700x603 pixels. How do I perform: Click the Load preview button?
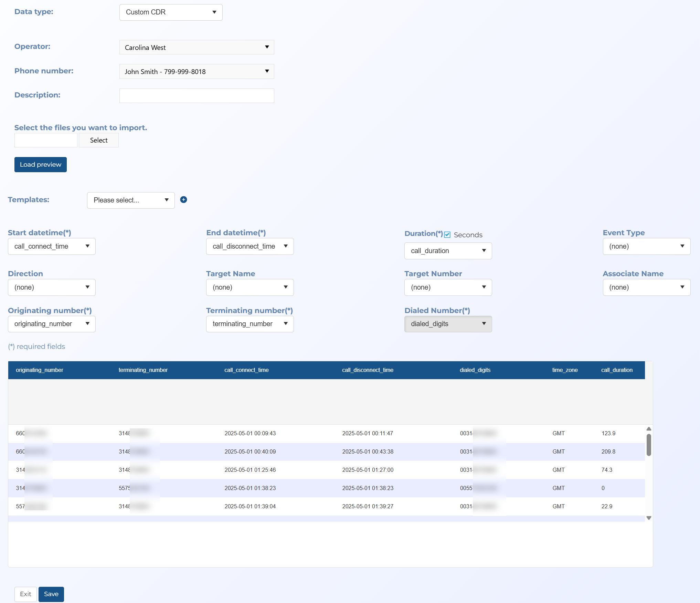[41, 165]
